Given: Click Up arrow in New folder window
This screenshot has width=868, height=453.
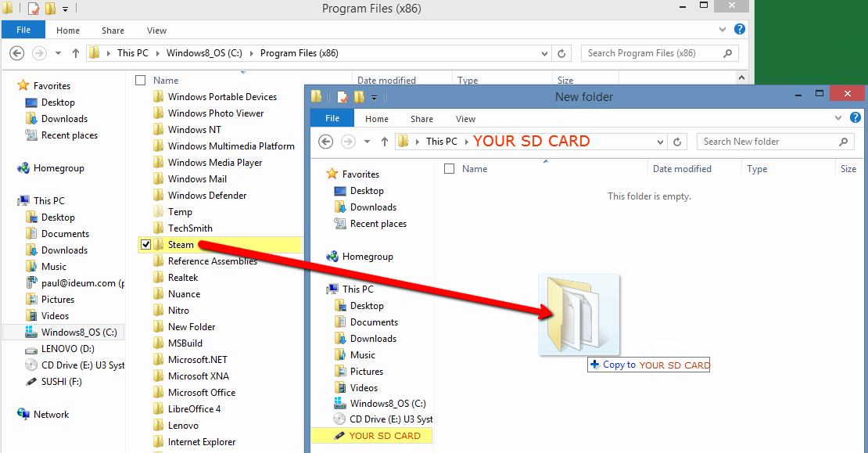Looking at the screenshot, I should [x=385, y=142].
